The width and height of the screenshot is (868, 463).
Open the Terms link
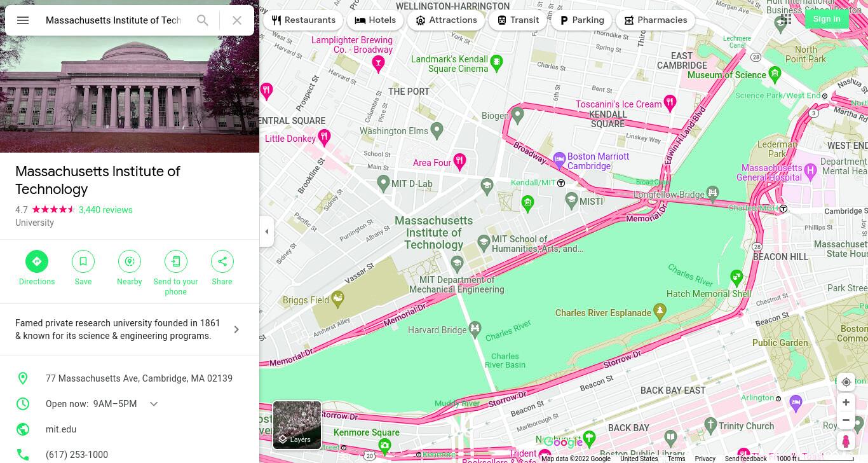click(x=676, y=459)
